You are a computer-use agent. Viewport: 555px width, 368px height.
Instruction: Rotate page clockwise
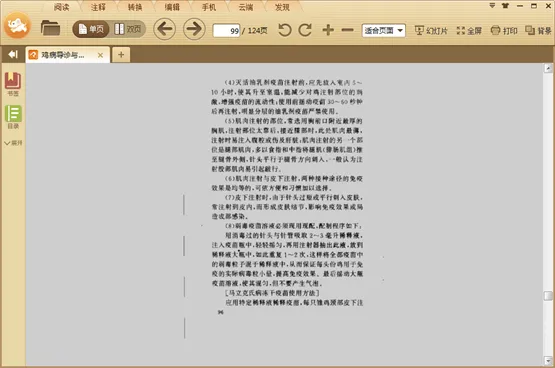point(305,30)
